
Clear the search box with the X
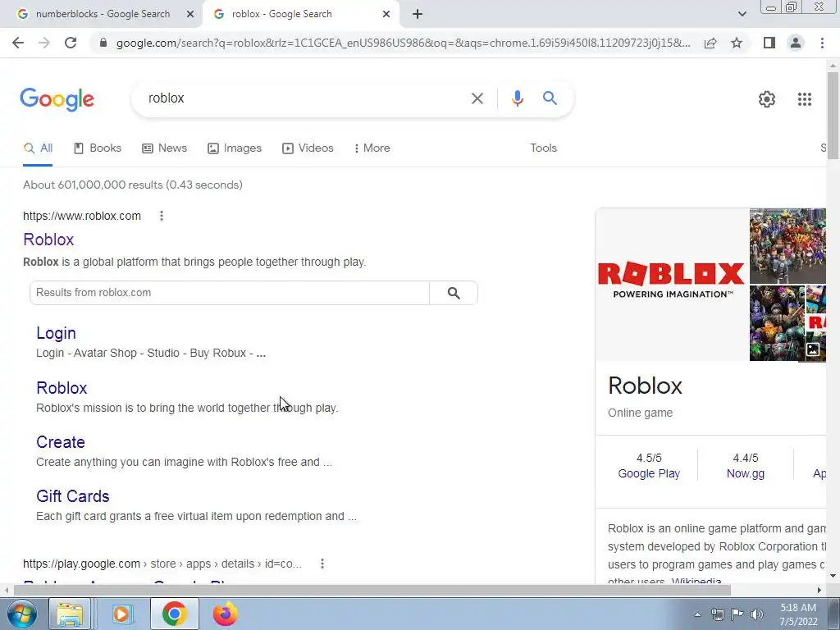pos(477,98)
